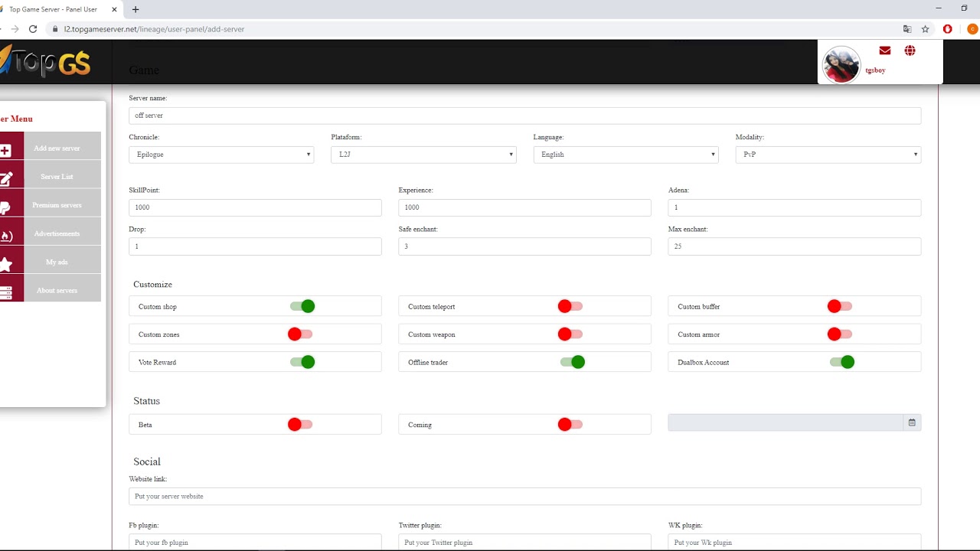980x551 pixels.
Task: Click the site lock icon in address bar
Action: 55,29
